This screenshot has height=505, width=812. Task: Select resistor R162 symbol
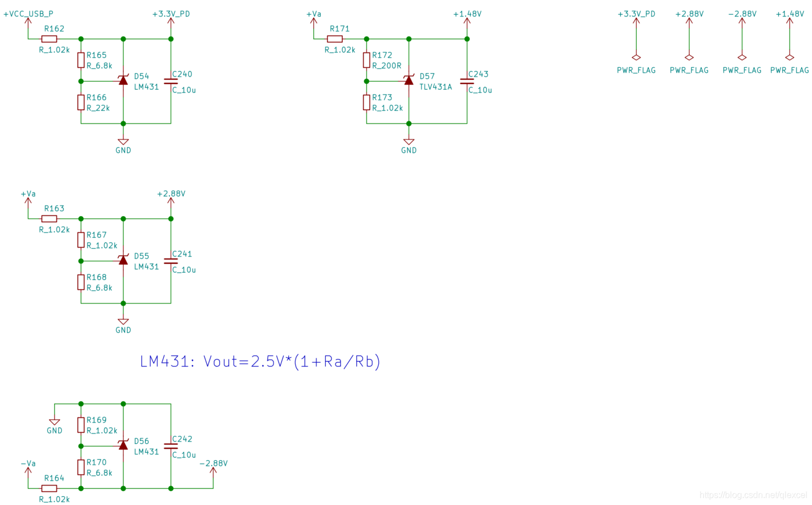pos(49,39)
